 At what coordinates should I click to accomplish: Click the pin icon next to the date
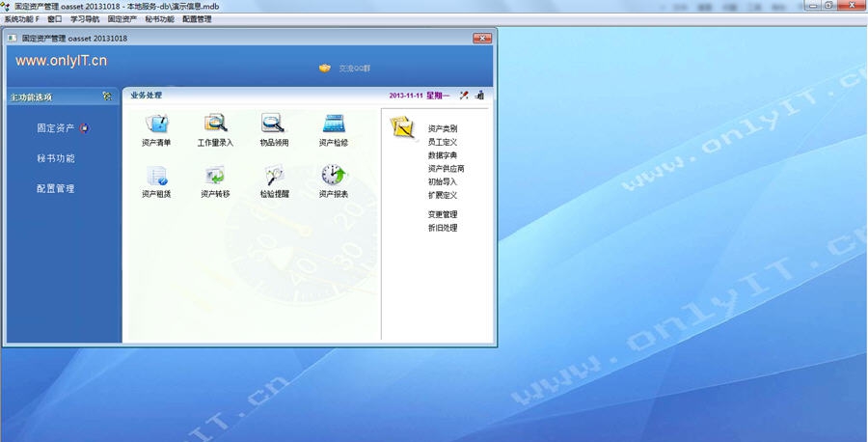click(464, 96)
